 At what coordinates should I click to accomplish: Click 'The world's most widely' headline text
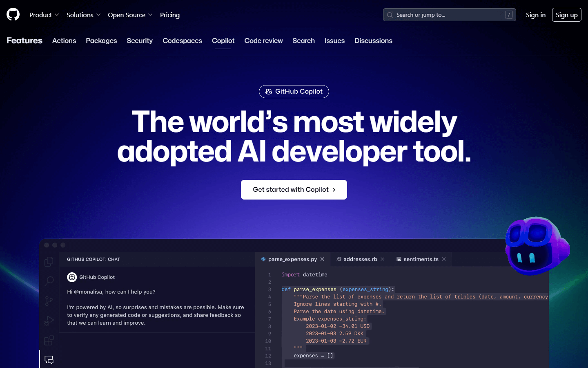294,122
